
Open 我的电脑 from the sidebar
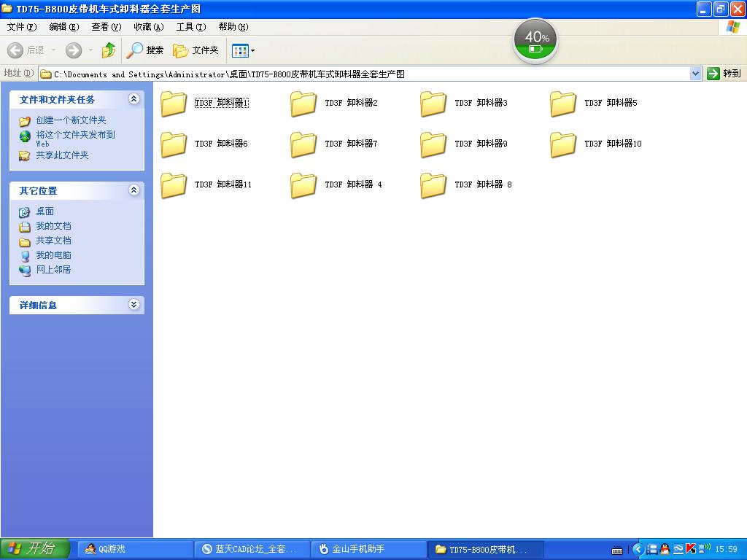[50, 255]
